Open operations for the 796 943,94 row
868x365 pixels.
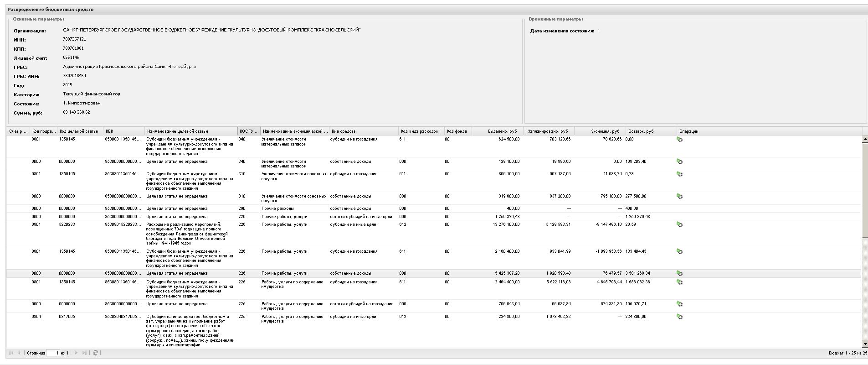[x=679, y=304]
